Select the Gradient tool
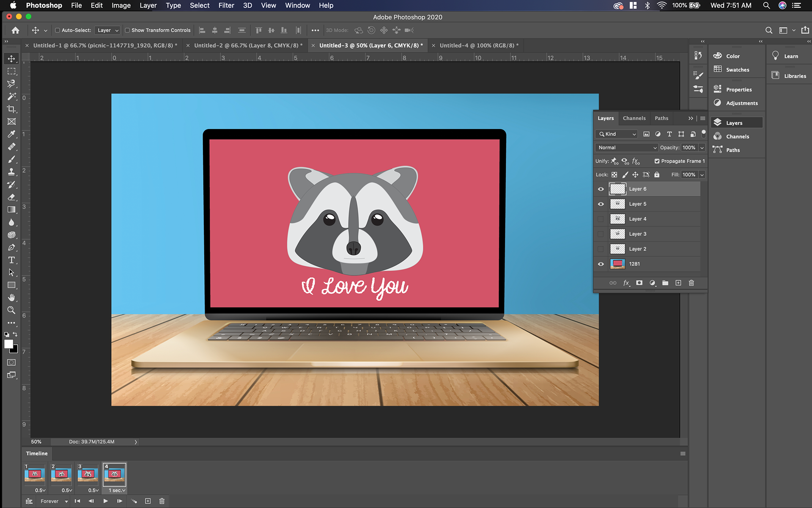The image size is (812, 508). (x=11, y=210)
